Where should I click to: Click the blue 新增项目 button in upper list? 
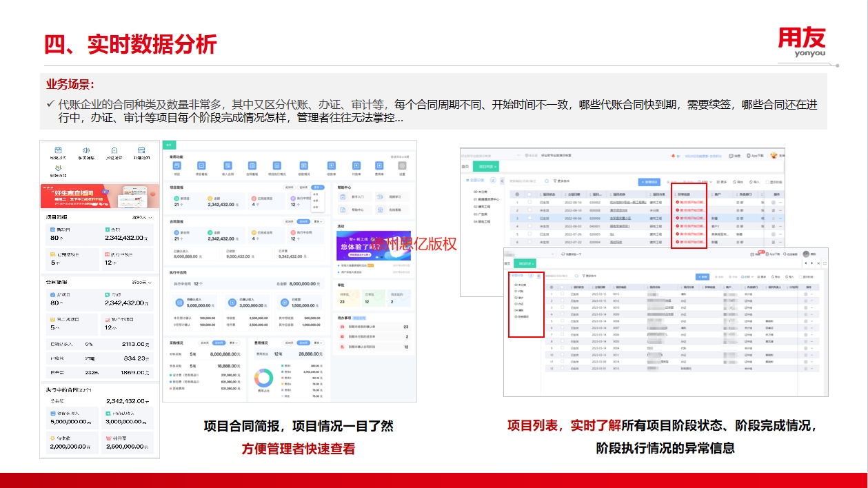(x=648, y=182)
